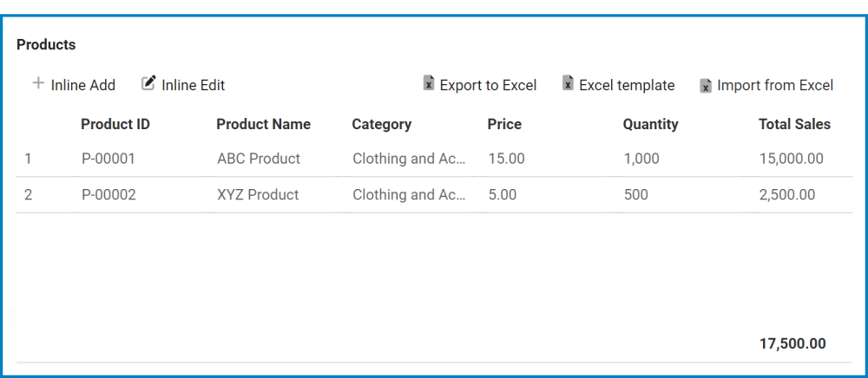Select row number 2 in the grid

28,195
